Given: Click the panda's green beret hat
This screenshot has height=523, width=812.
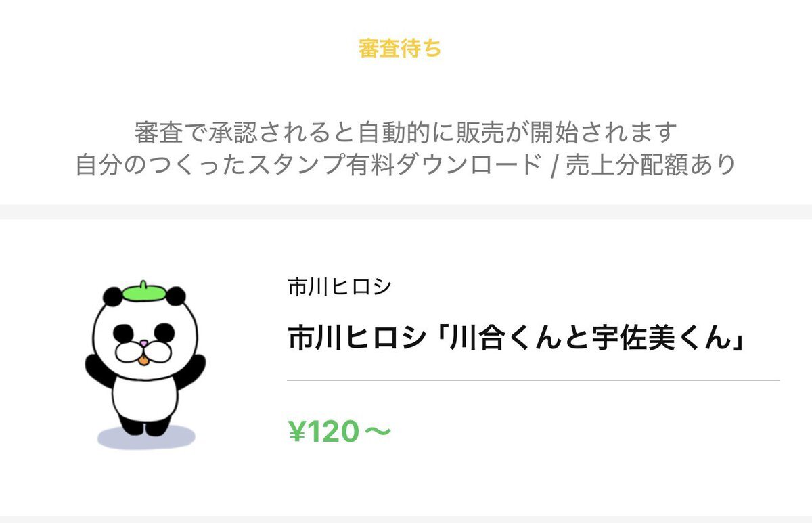Looking at the screenshot, I should (x=145, y=292).
